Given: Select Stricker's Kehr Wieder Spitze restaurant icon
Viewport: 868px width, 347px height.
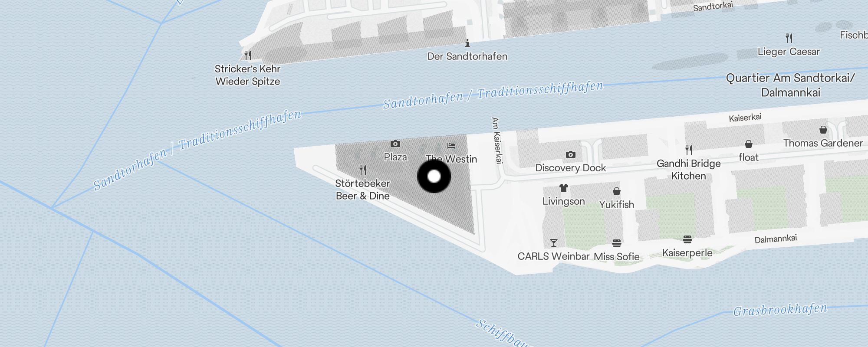Looking at the screenshot, I should tap(247, 56).
